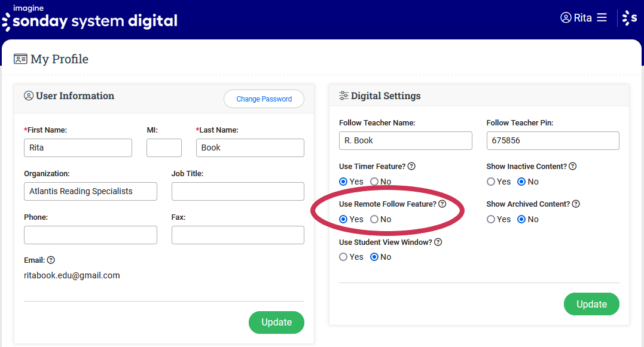The width and height of the screenshot is (644, 347).
Task: Click the help icon next to Email
Action: (x=51, y=260)
